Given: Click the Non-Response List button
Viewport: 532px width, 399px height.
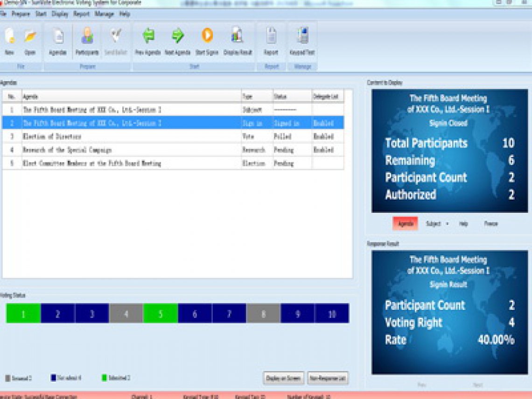Looking at the screenshot, I should tap(328, 378).
